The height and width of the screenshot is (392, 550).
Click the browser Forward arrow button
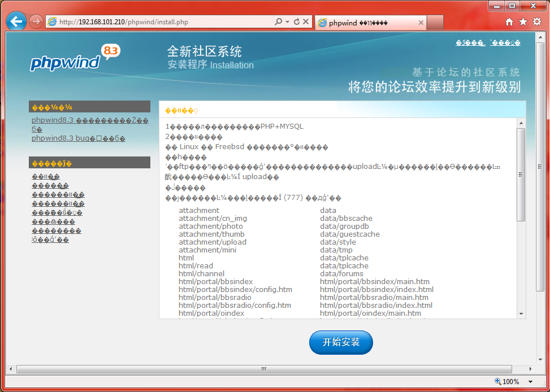coord(36,21)
